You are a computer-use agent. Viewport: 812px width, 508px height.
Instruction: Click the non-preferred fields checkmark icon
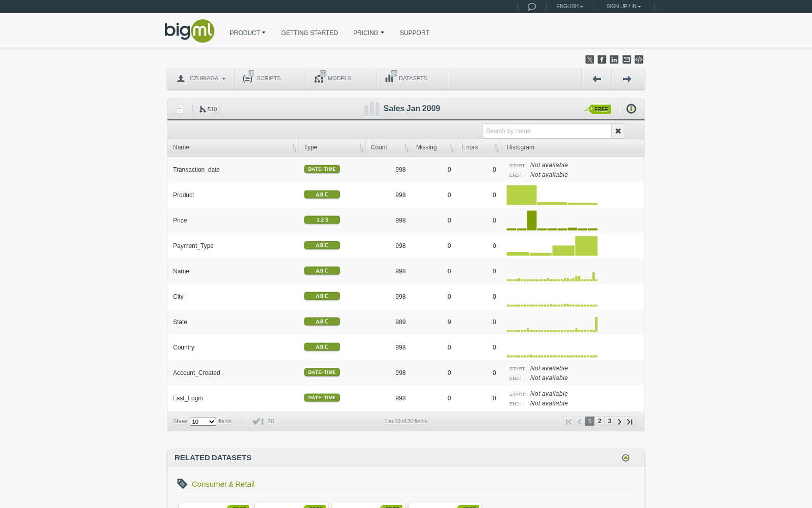pyautogui.click(x=258, y=421)
